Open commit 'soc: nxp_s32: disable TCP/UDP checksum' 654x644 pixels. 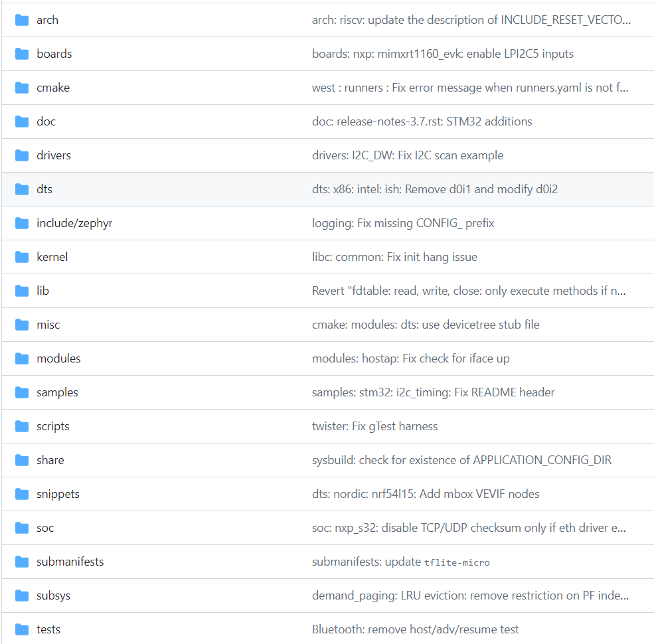click(469, 528)
